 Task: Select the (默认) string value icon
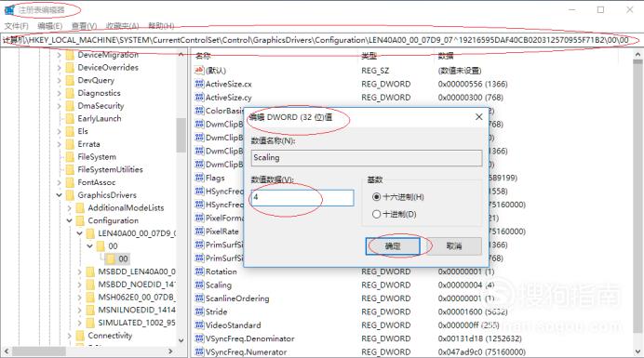coord(199,70)
